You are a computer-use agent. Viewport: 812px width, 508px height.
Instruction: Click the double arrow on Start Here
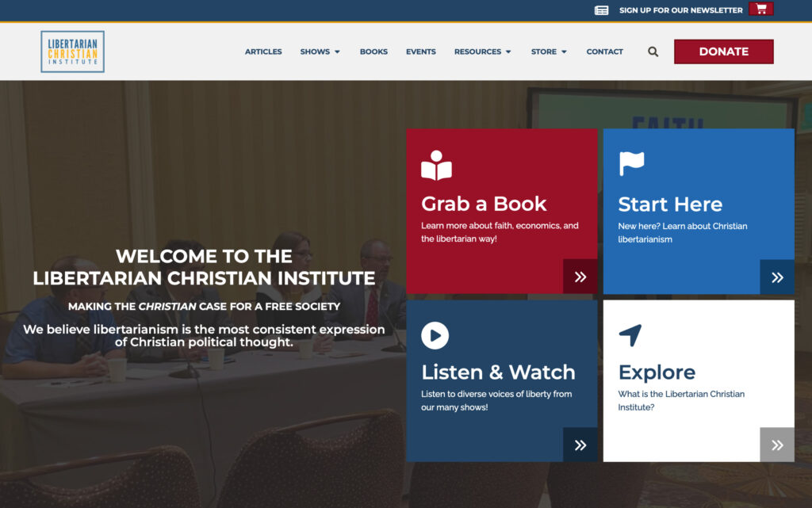777,277
